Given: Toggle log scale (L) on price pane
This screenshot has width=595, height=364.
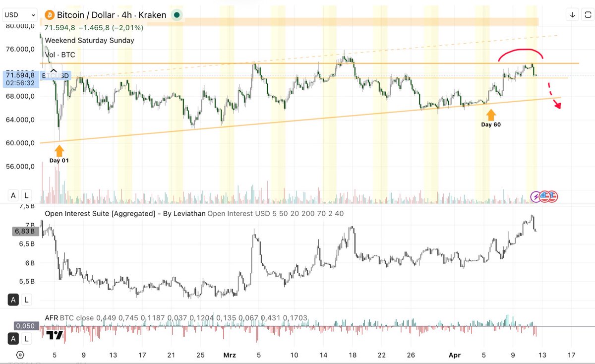Looking at the screenshot, I should click(x=26, y=195).
